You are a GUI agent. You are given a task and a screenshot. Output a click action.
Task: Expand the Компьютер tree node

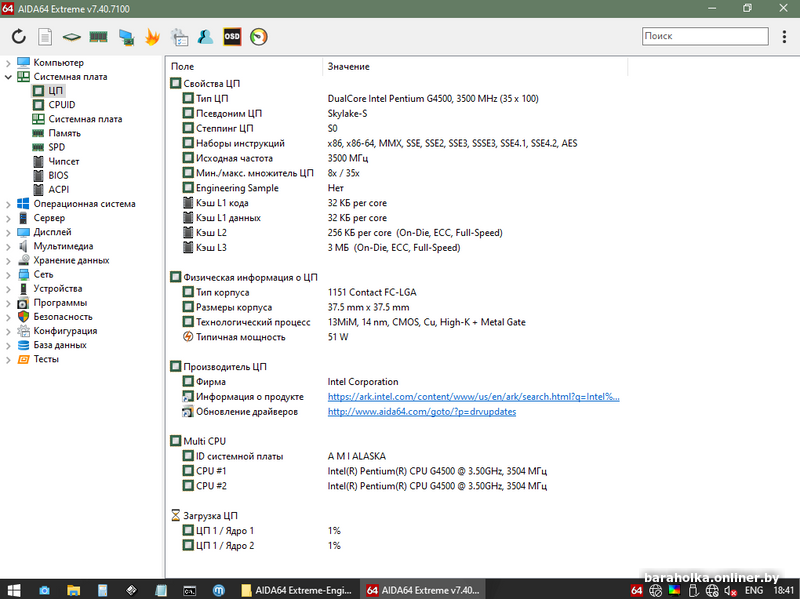[x=8, y=62]
